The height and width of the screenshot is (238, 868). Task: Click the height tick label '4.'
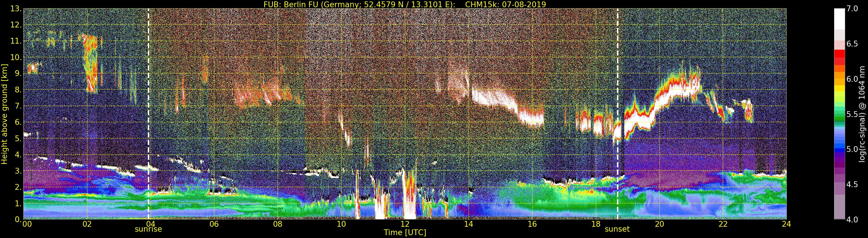pyautogui.click(x=18, y=155)
